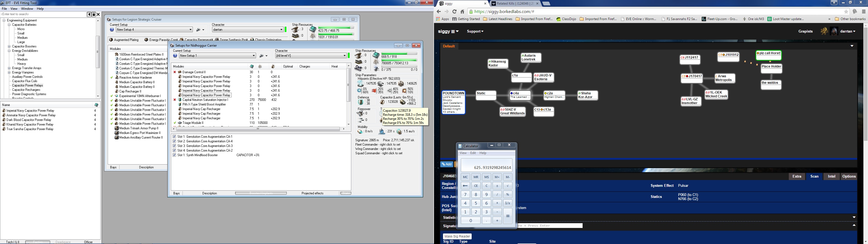
Task: Select Capacitor Rechargers in the tree
Action: pos(26,90)
